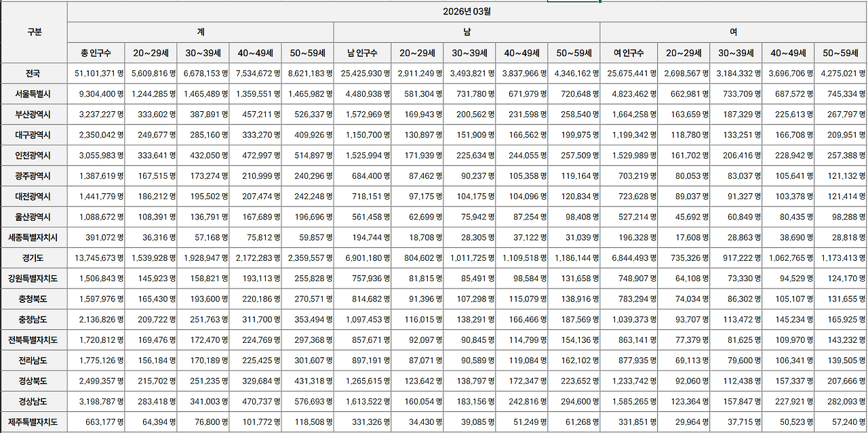Image resolution: width=868 pixels, height=433 pixels.
Task: Click the 인천광역시 row label
Action: pyautogui.click(x=34, y=155)
